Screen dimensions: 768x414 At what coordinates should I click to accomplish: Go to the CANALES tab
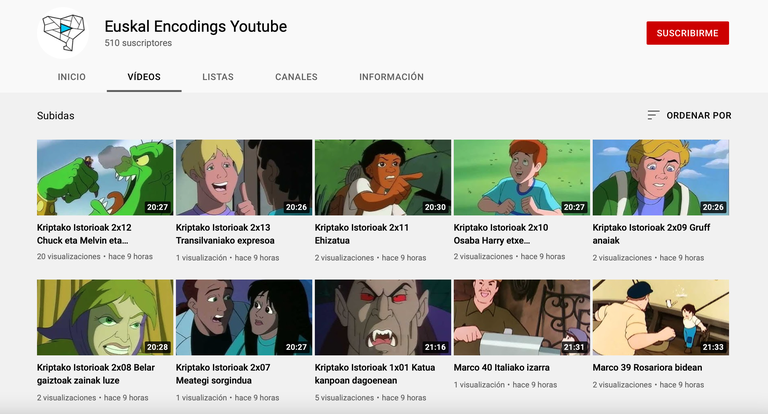pyautogui.click(x=296, y=77)
